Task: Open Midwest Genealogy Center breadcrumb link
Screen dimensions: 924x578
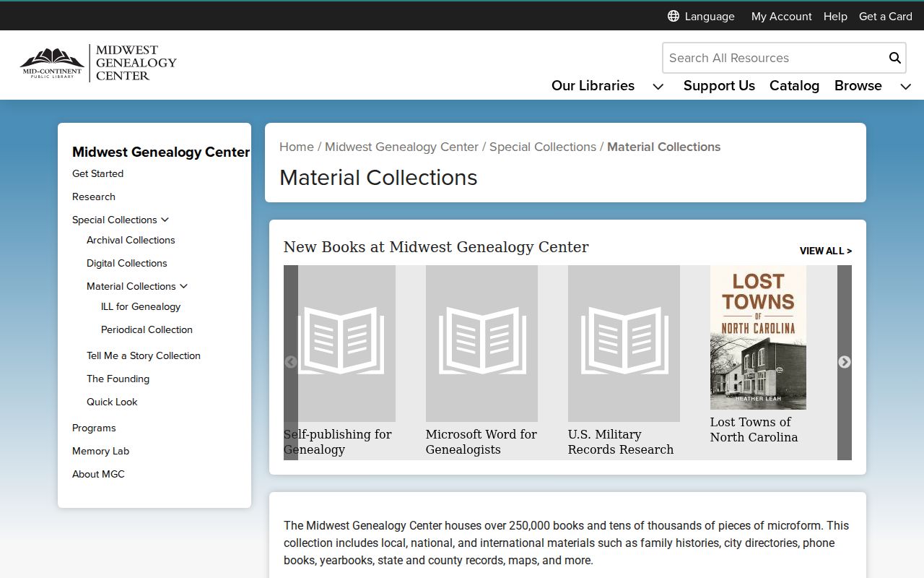Action: (401, 147)
